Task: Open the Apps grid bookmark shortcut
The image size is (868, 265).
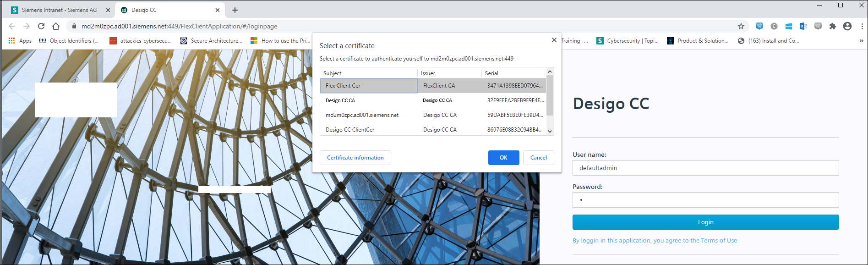Action: (20, 41)
